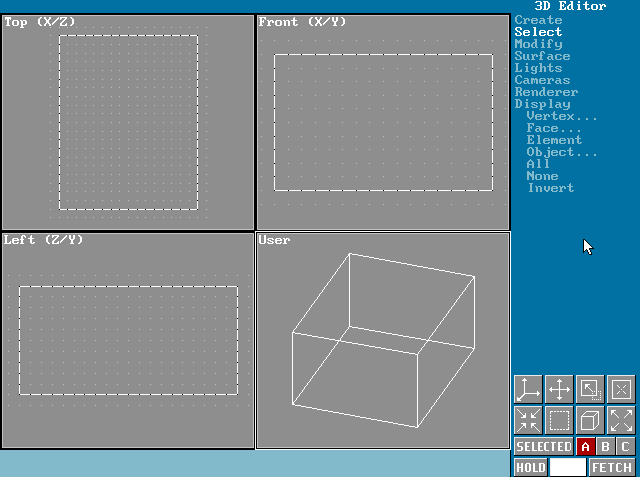Image resolution: width=640 pixels, height=477 pixels.
Task: Choose the Element select command
Action: coord(554,140)
